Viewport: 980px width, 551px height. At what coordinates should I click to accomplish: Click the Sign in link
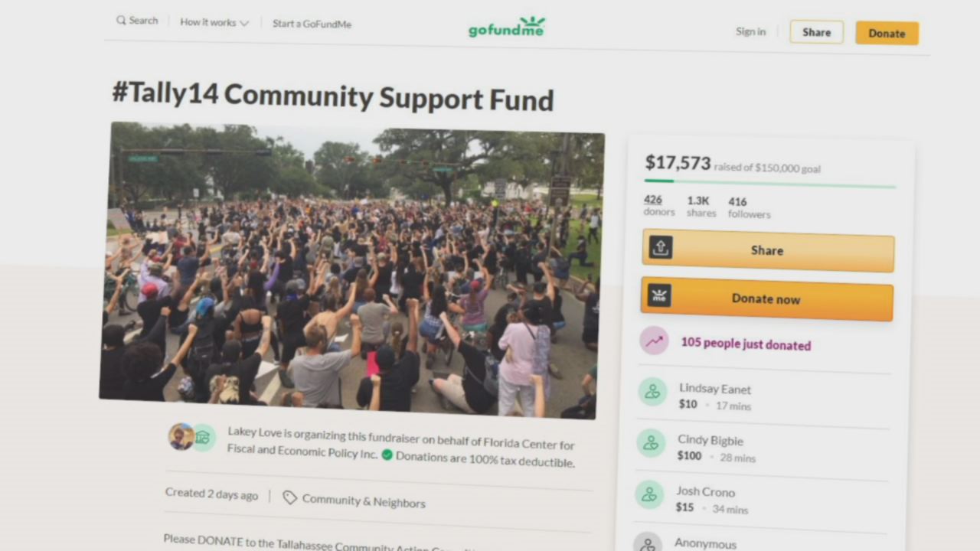coord(750,31)
